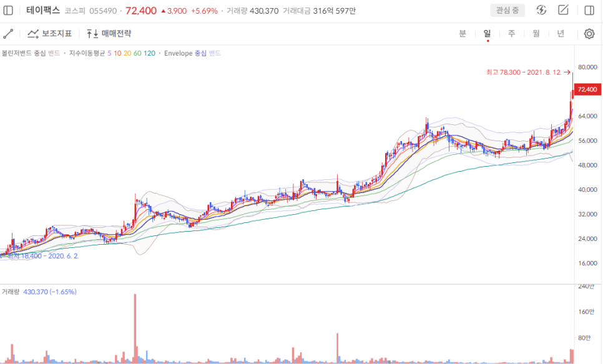The height and width of the screenshot is (364, 603).
Task: Click the 테이팩스 stock name
Action: pos(43,11)
